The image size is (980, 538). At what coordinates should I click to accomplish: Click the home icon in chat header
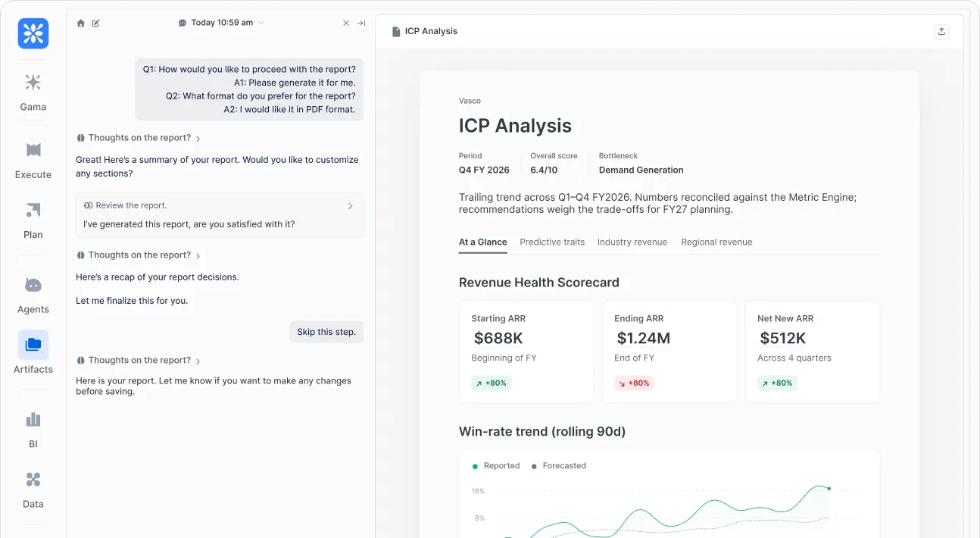point(81,23)
